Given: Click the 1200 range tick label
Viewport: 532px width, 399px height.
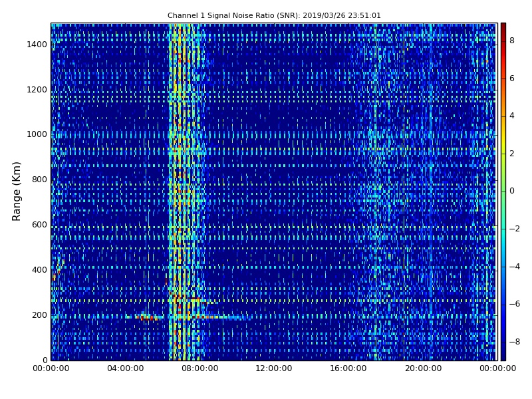Looking at the screenshot, I should [37, 90].
